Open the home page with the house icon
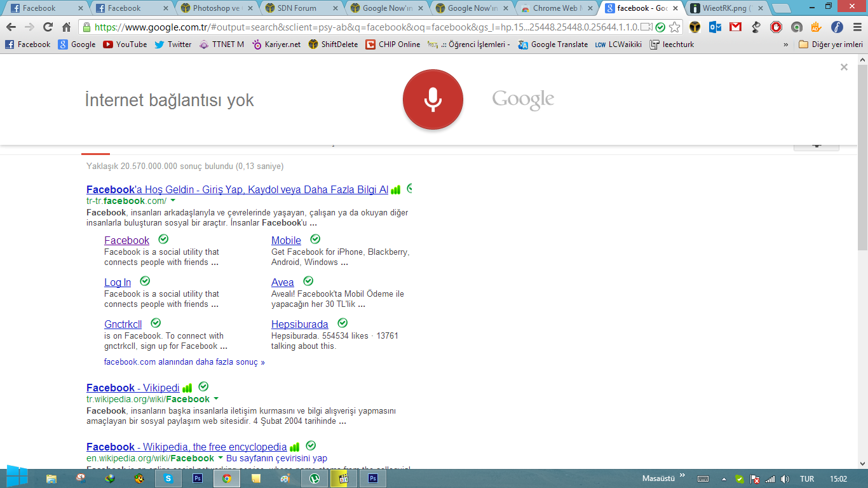Viewport: 868px width, 488px height. point(66,27)
